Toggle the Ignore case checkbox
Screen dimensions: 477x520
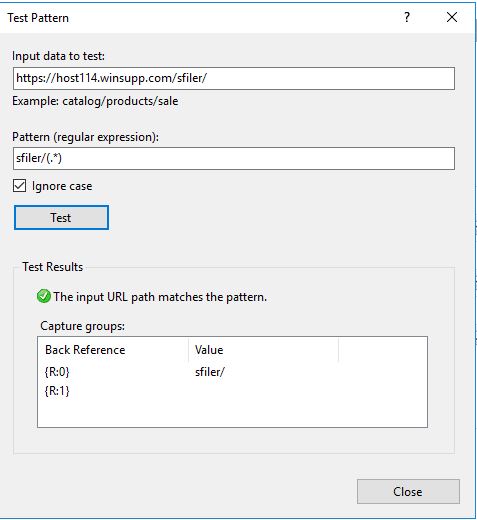[19, 186]
